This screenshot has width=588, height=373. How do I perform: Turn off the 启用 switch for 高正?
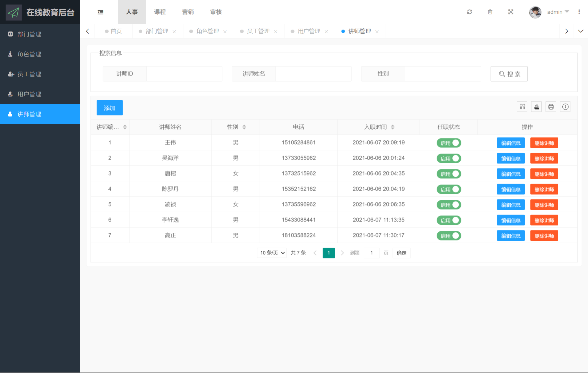pos(449,236)
